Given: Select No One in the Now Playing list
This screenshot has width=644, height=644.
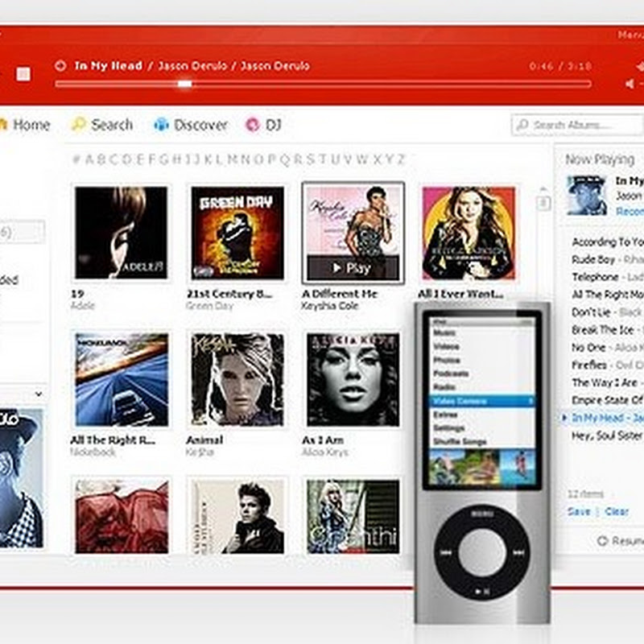Looking at the screenshot, I should click(607, 348).
